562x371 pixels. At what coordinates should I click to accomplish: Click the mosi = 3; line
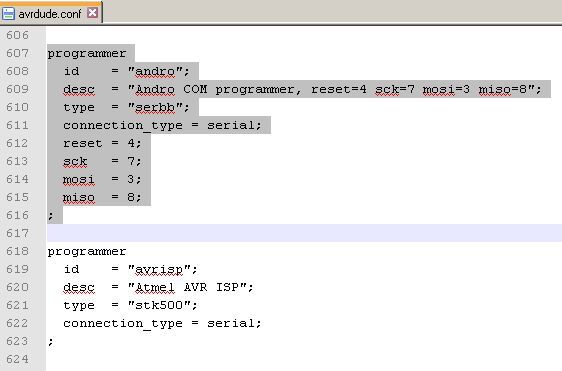click(x=103, y=179)
